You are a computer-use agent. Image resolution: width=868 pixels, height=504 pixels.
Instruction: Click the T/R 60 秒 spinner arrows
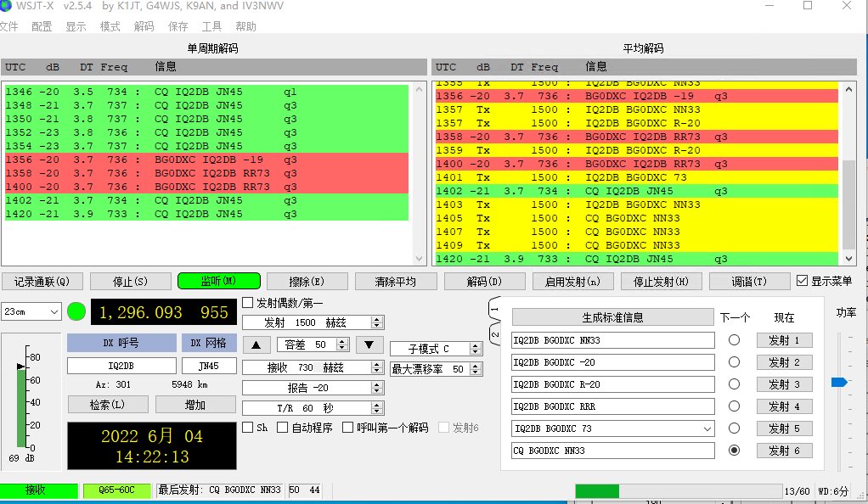tap(377, 408)
